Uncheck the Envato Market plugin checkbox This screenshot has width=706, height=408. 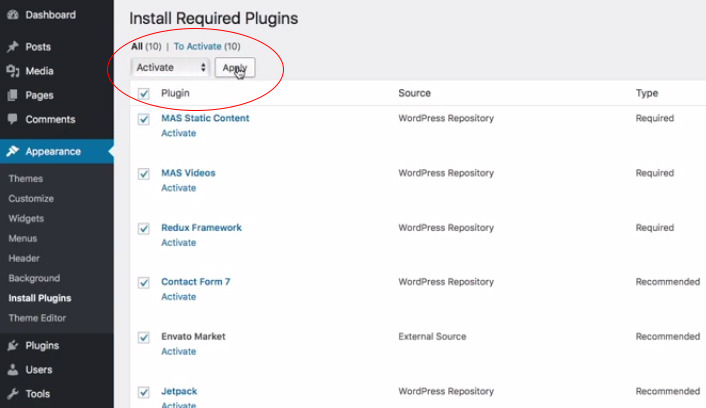pos(144,337)
